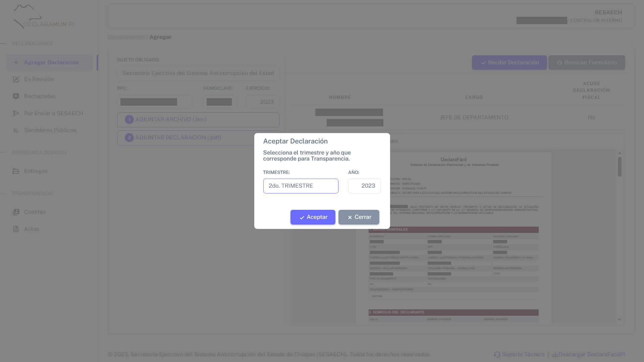The image size is (644, 362).
Task: Click the plus icon beside Agregar Declaración
Action: coord(16,62)
